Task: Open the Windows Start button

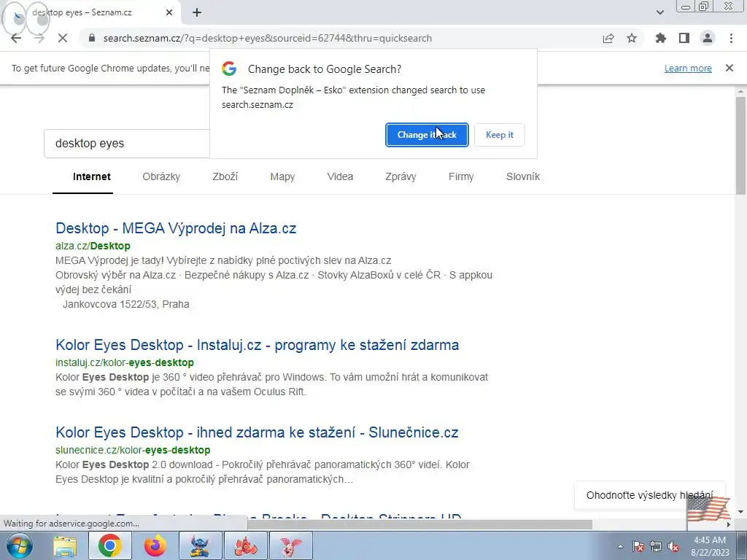Action: click(19, 545)
